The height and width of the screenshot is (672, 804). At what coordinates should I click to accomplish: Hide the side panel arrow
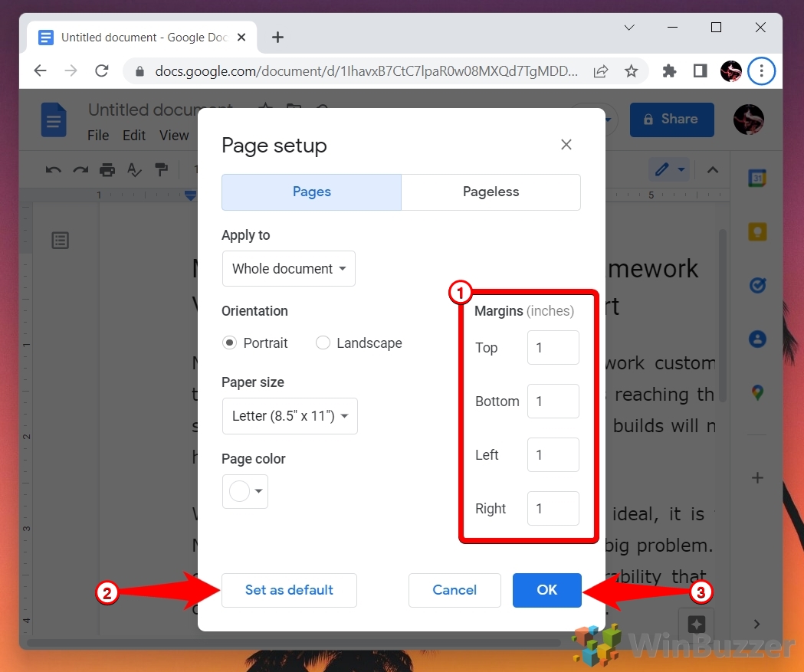(756, 624)
